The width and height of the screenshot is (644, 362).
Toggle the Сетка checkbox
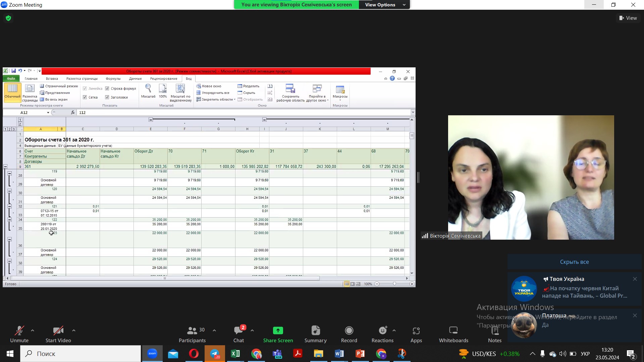coord(85,97)
